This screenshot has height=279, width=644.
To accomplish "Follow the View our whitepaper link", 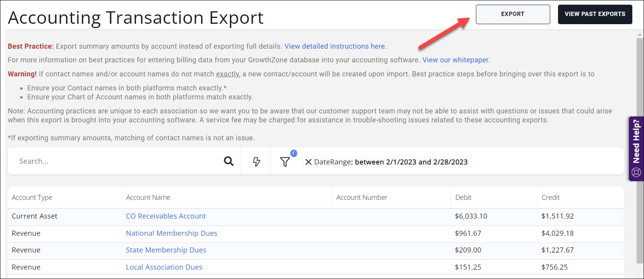I will point(456,60).
